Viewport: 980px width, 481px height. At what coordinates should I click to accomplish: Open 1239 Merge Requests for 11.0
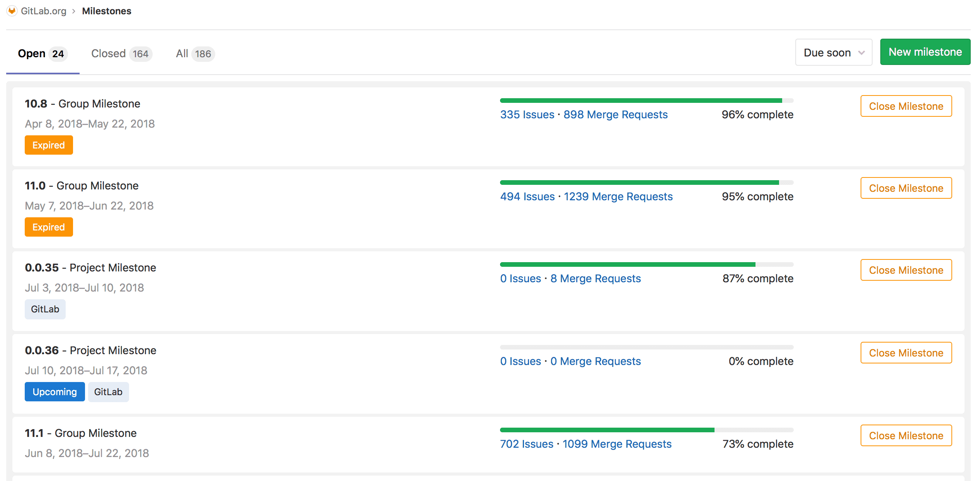click(618, 196)
